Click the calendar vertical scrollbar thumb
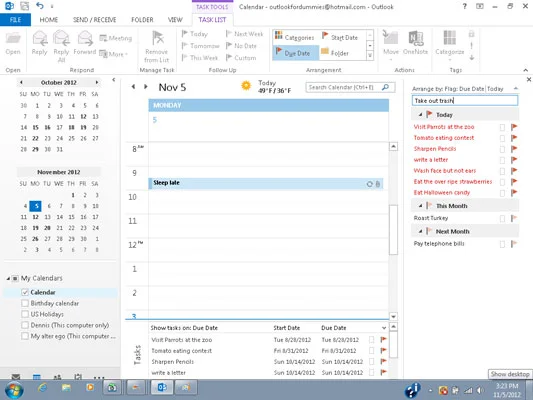This screenshot has height=400, width=533. pyautogui.click(x=393, y=229)
